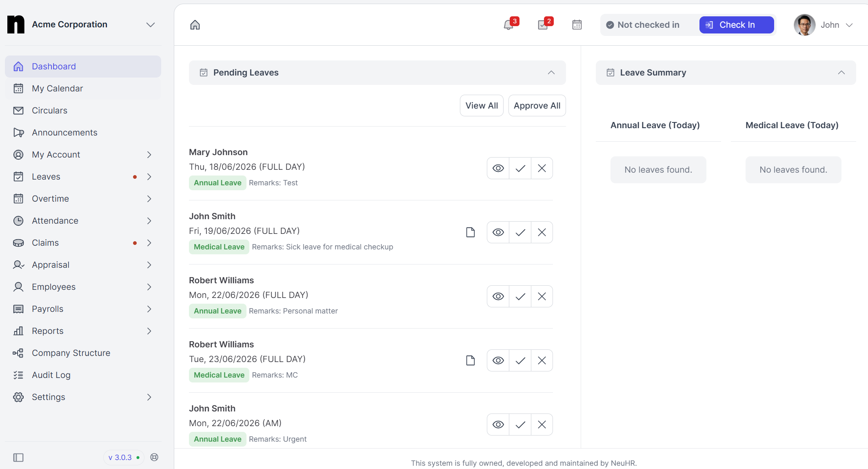The height and width of the screenshot is (469, 868).
Task: Click the Approve All button
Action: [x=537, y=106]
